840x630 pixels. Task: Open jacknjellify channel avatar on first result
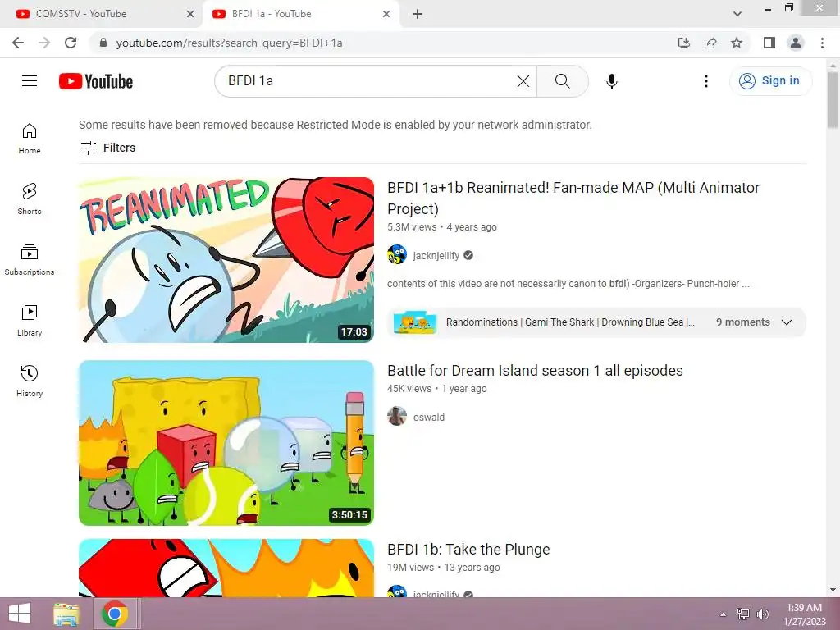pos(397,255)
